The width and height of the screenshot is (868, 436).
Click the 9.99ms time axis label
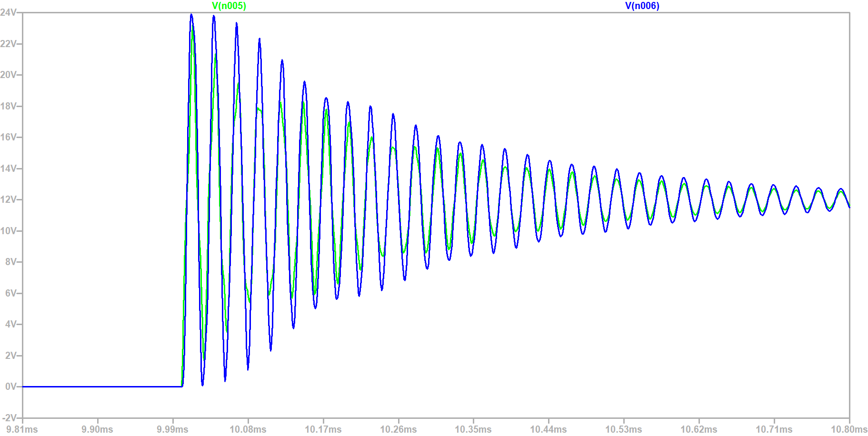pyautogui.click(x=173, y=429)
